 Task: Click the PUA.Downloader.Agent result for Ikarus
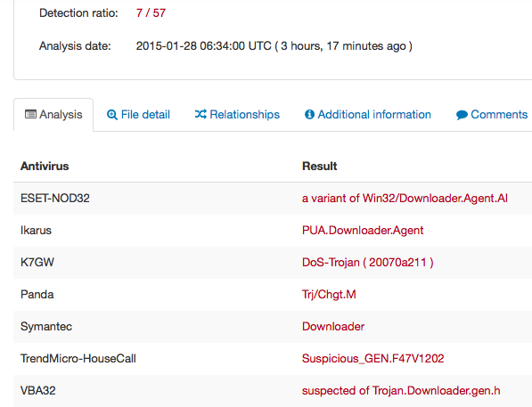coord(363,231)
